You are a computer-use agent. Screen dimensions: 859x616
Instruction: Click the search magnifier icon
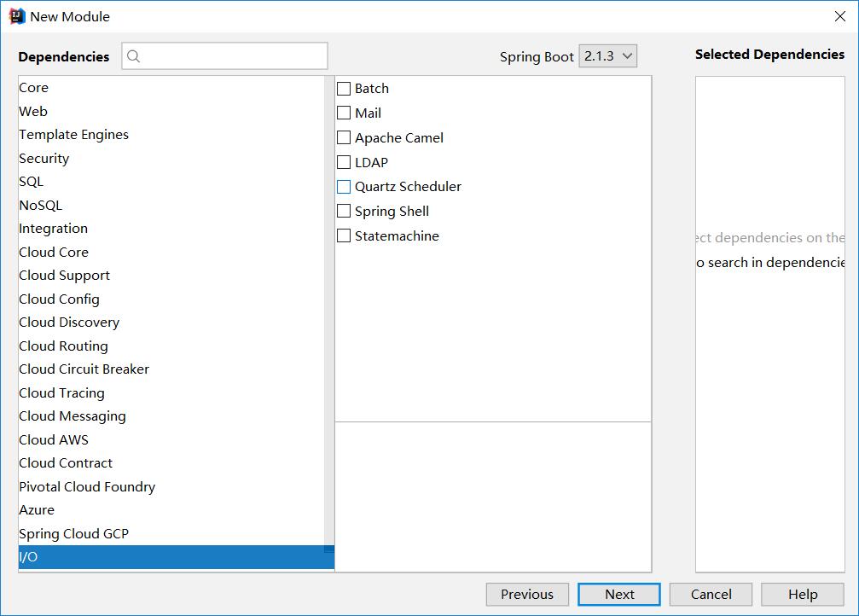pyautogui.click(x=133, y=56)
